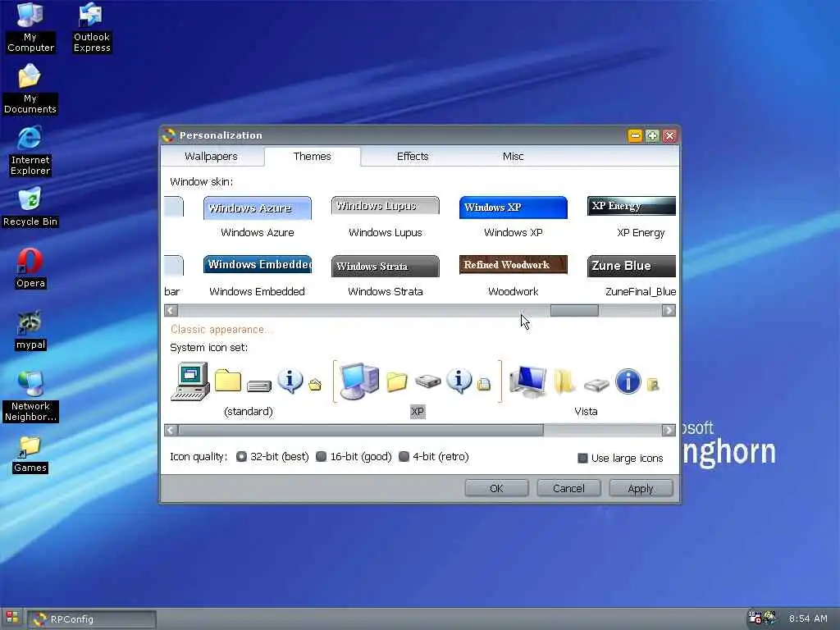Click the XP set drive icon

pyautogui.click(x=427, y=381)
